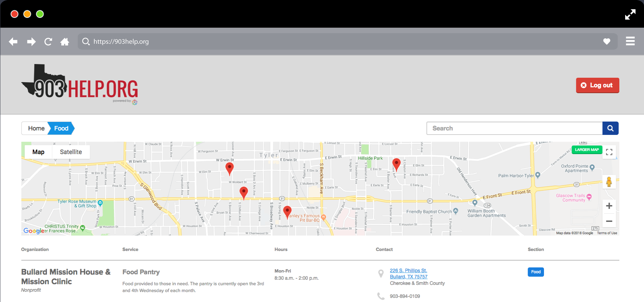644x302 pixels.
Task: Select the Map view type
Action: pos(38,152)
